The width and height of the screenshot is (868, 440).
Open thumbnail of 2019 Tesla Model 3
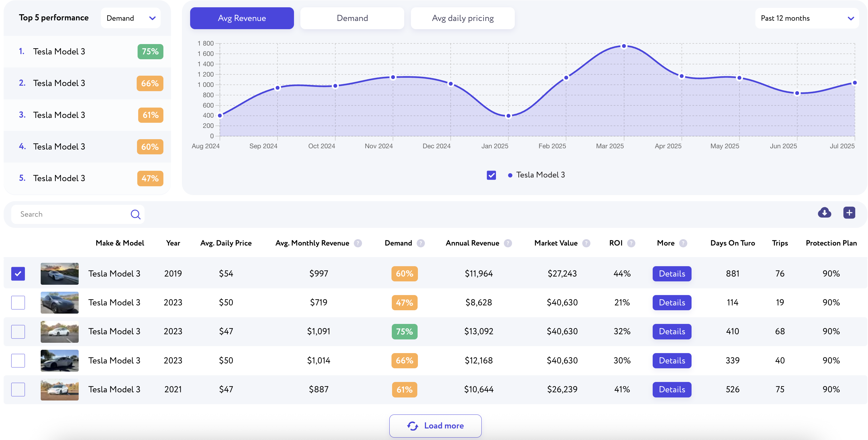point(60,274)
